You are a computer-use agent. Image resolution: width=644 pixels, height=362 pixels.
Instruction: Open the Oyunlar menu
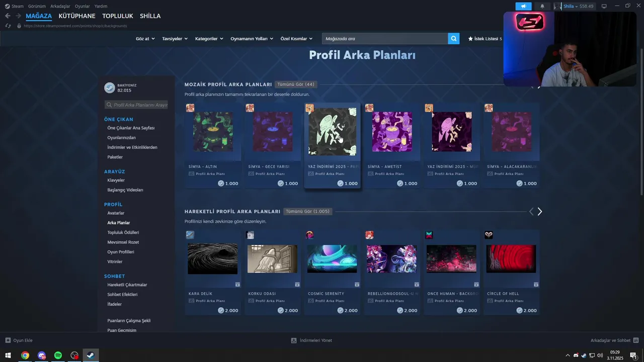click(82, 6)
